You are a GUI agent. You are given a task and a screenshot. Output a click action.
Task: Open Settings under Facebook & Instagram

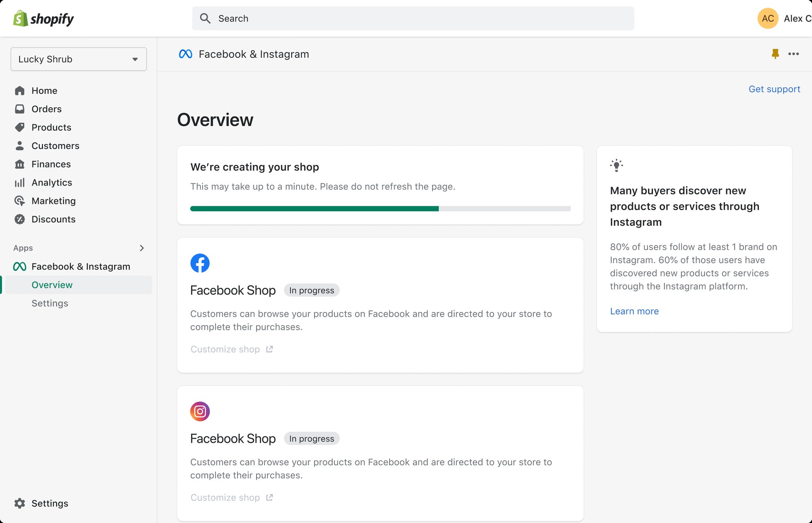click(x=50, y=303)
